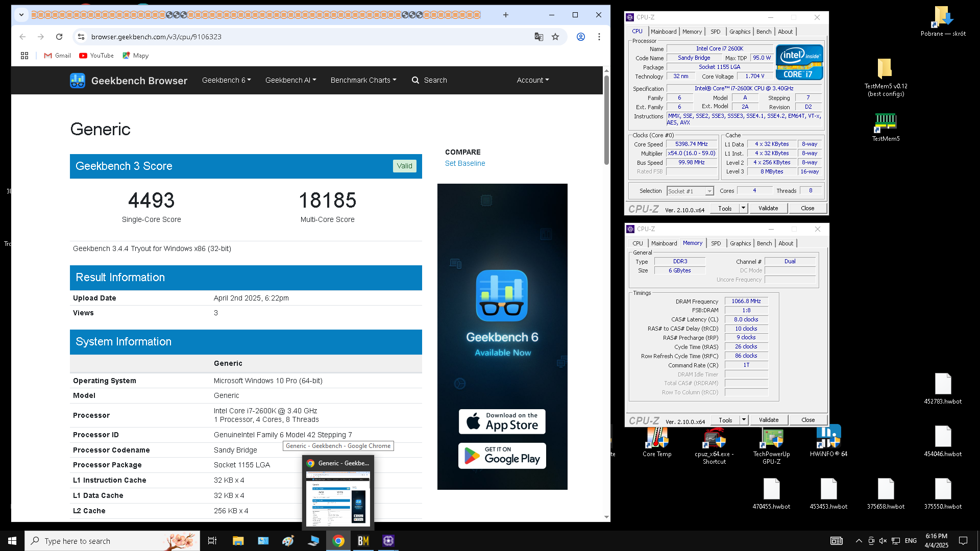Screen dimensions: 980x551
Task: Select the 470455.hwbot file
Action: (x=771, y=494)
